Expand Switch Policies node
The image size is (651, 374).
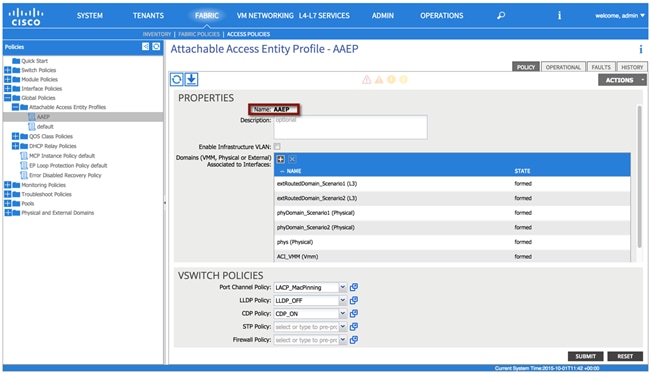pos(7,70)
